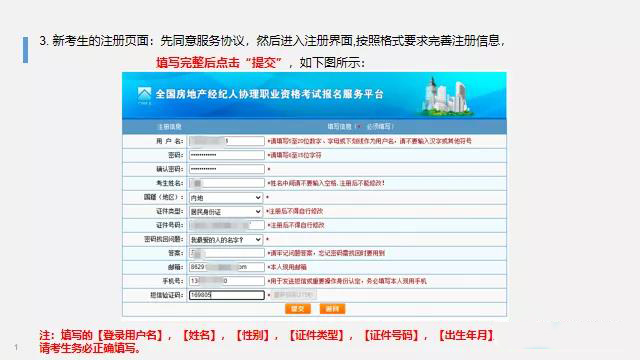Click the blue accent bar beside the heading

(x=26, y=50)
